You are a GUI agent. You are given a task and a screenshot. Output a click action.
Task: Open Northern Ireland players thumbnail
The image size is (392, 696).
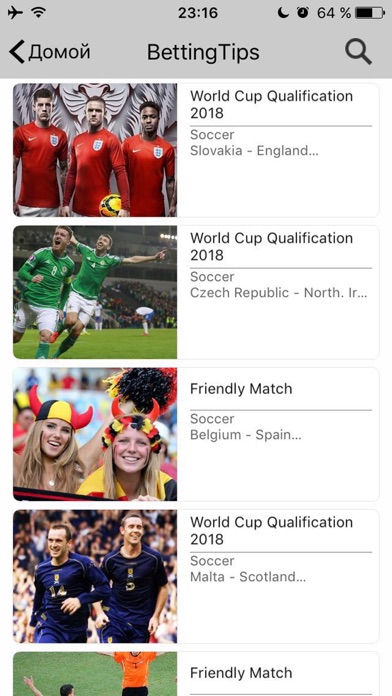point(95,292)
